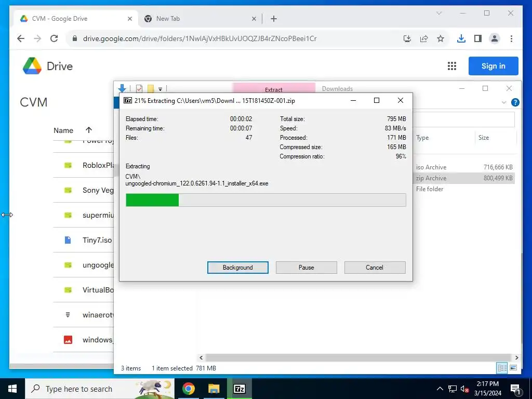Reverse sort order with the up arrow
This screenshot has width=532, height=399.
[89, 130]
